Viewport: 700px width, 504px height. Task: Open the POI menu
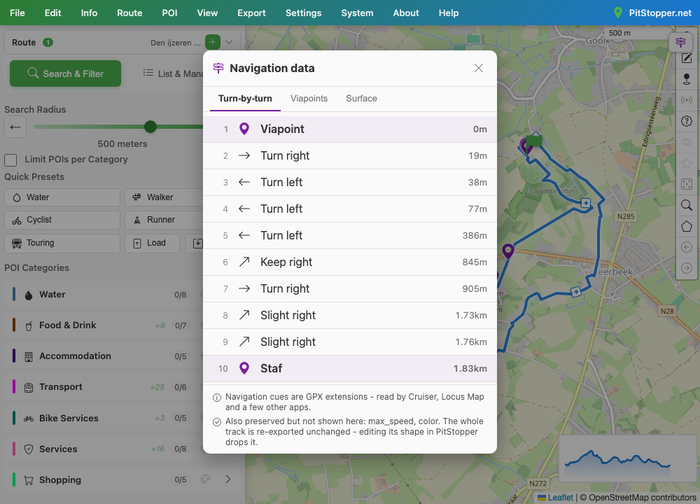click(170, 13)
